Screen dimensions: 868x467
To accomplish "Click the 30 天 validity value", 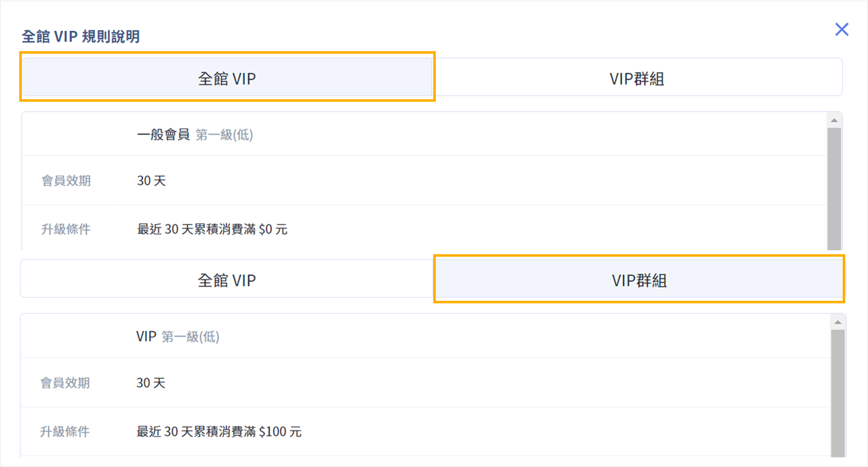I will (150, 181).
